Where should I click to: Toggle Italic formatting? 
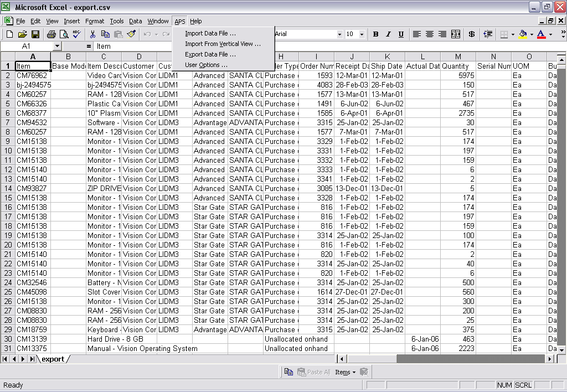(x=388, y=34)
